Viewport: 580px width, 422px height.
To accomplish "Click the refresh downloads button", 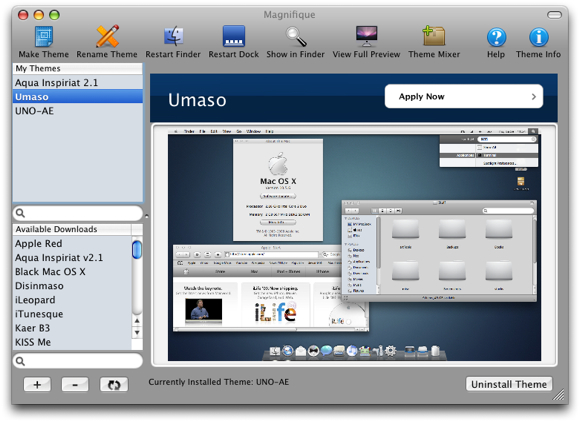I will click(x=114, y=385).
